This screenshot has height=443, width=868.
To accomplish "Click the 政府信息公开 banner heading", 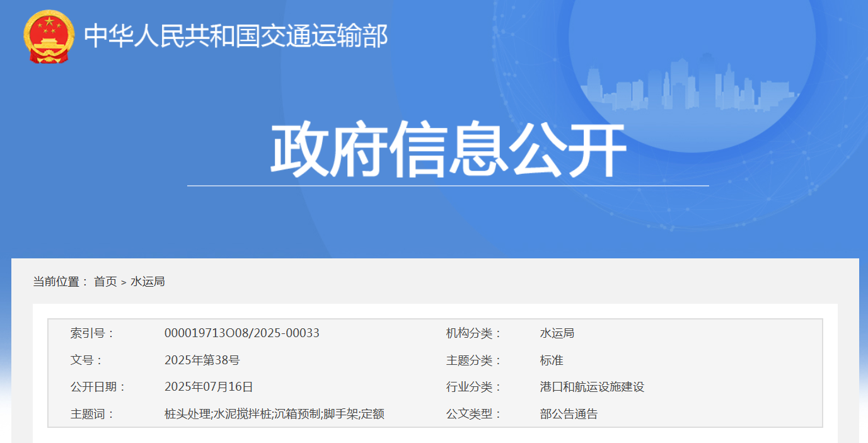I will (x=448, y=151).
